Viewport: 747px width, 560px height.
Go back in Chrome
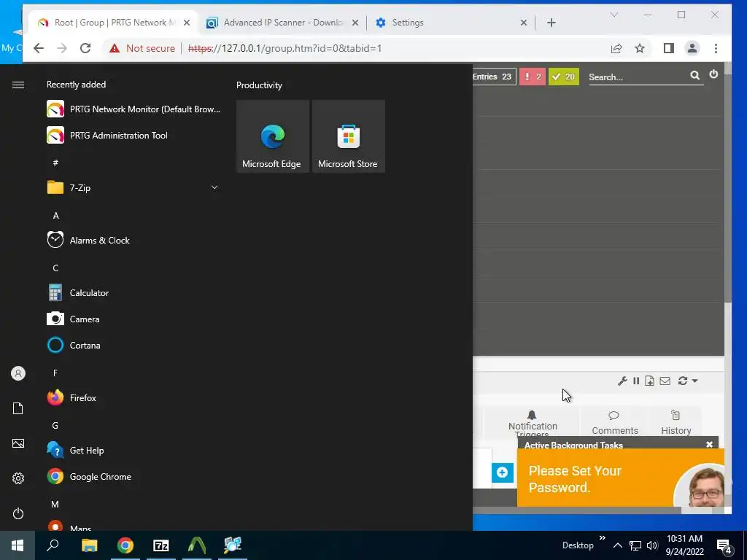(39, 48)
